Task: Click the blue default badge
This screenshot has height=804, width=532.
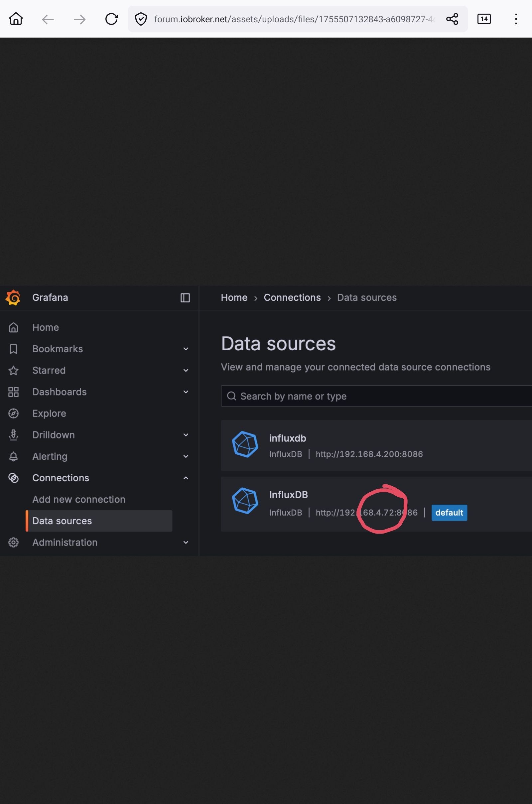Action: coord(449,513)
